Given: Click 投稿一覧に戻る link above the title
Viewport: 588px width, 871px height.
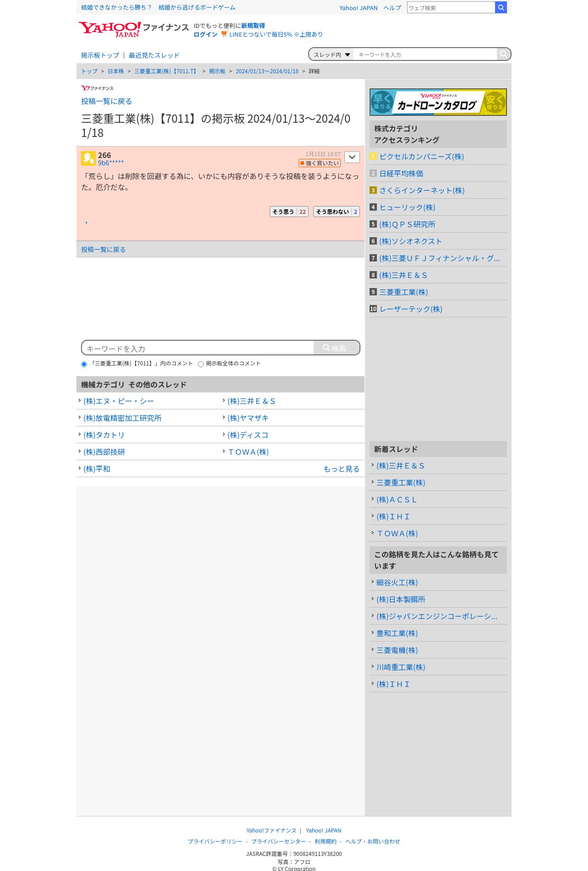Looking at the screenshot, I should click(106, 101).
